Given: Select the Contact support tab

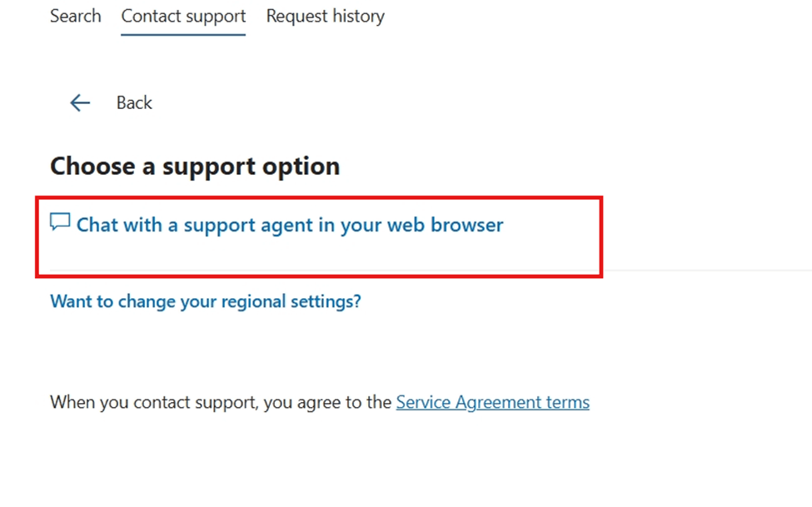Looking at the screenshot, I should pos(182,16).
